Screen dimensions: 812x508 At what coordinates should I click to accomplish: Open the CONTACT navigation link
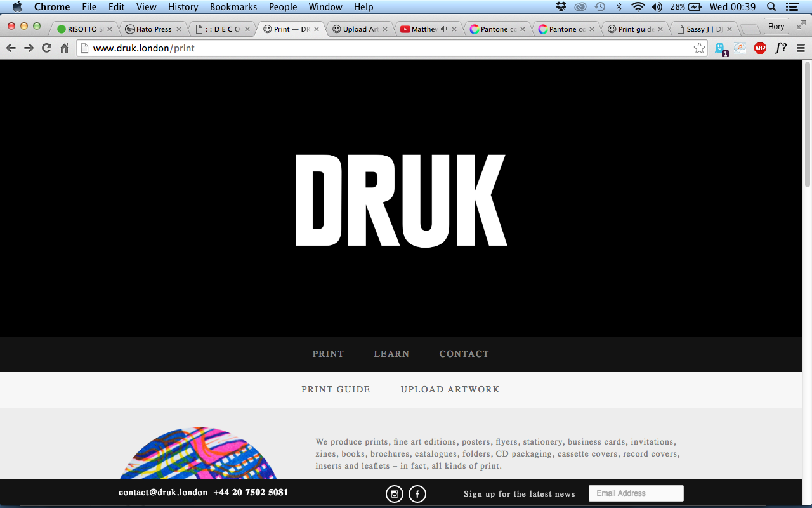point(464,354)
